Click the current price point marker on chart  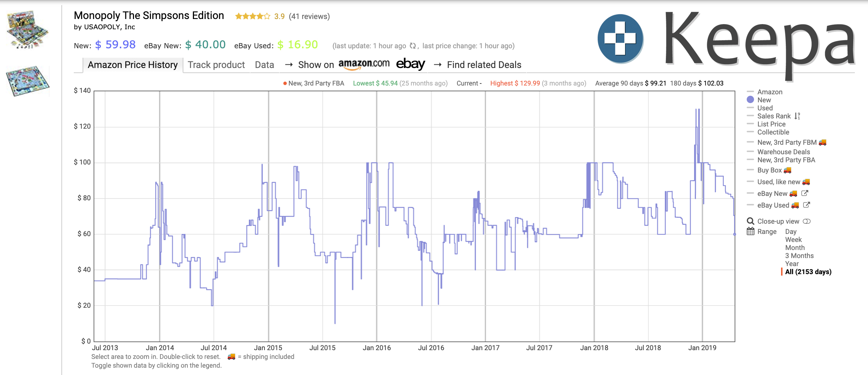[735, 234]
